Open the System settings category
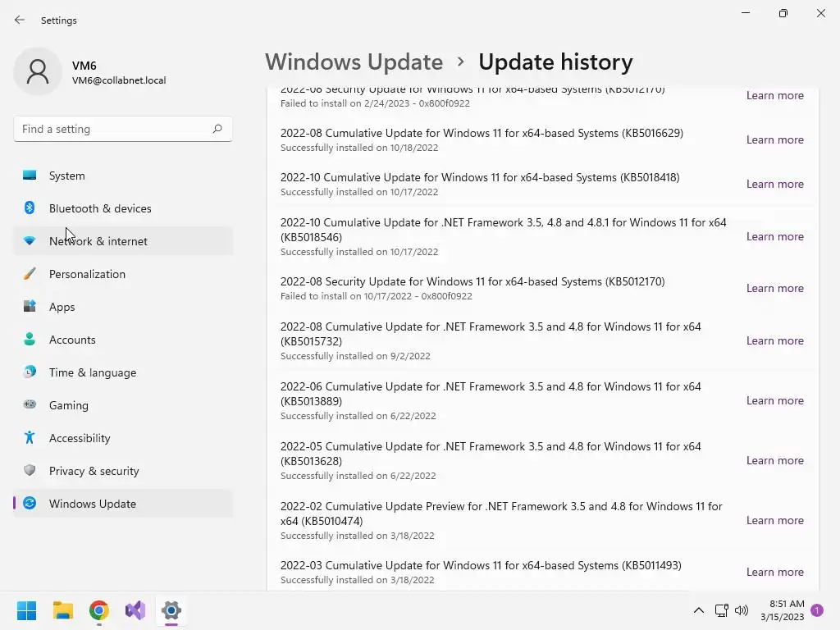The height and width of the screenshot is (630, 840). point(67,176)
